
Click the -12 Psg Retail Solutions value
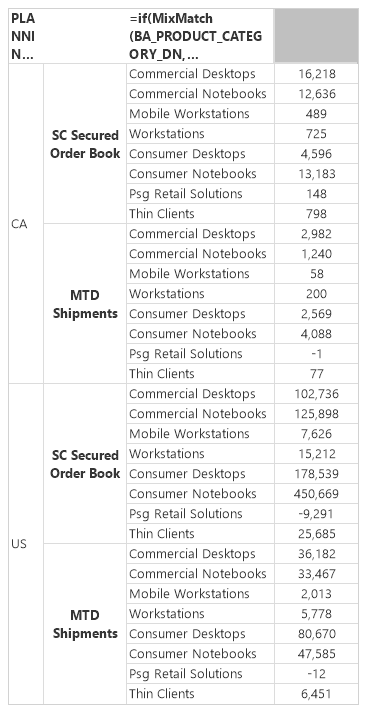point(316,673)
